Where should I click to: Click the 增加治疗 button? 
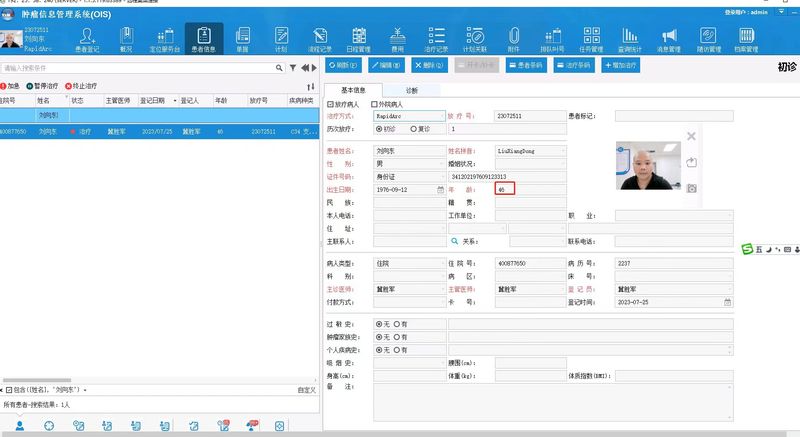coord(620,65)
